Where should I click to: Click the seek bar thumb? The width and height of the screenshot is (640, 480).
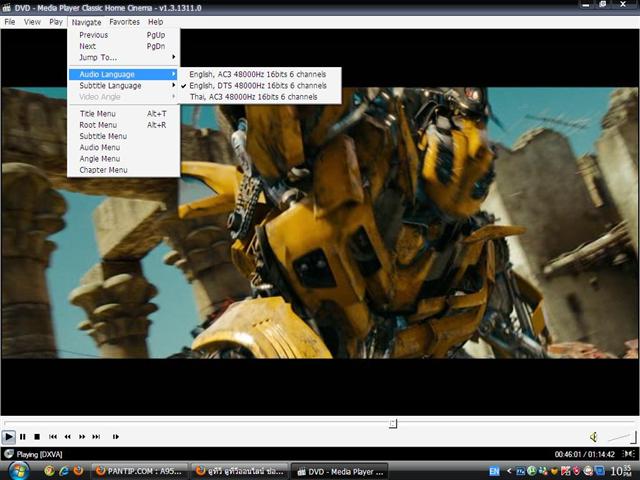[393, 423]
